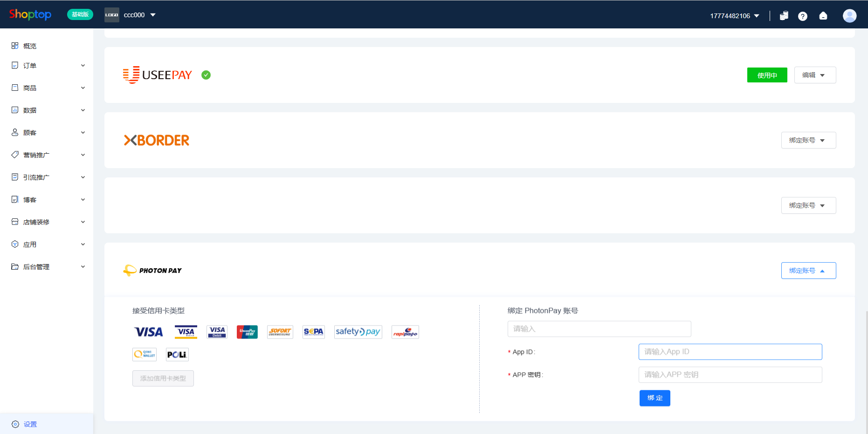Viewport: 868px width, 434px height.
Task: Focus the App ID input field
Action: (x=730, y=352)
